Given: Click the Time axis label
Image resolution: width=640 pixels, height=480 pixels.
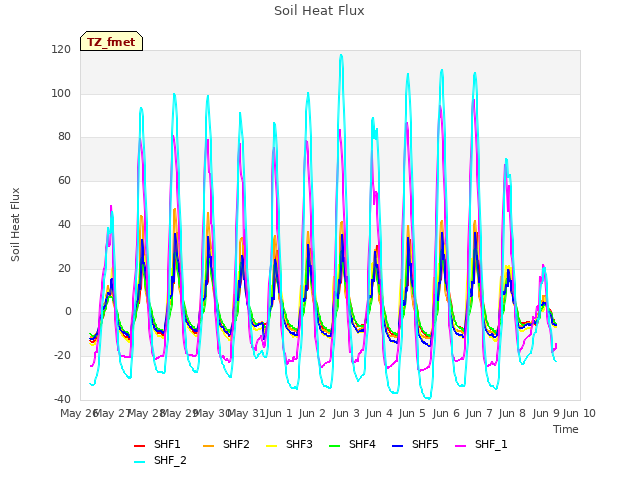Looking at the screenshot, I should tap(566, 429).
